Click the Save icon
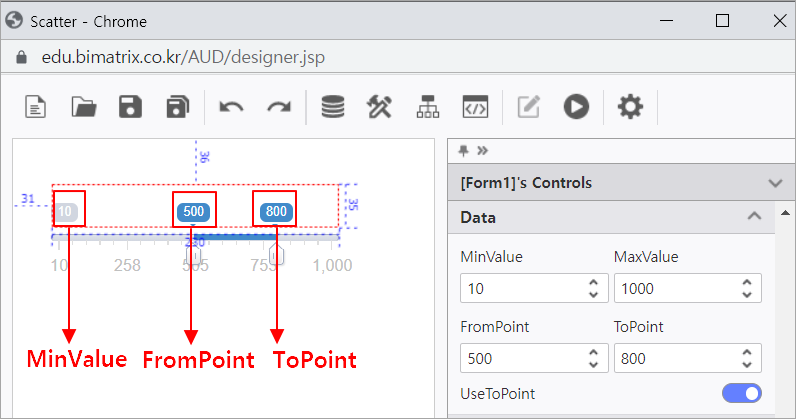796x419 pixels. pyautogui.click(x=130, y=106)
